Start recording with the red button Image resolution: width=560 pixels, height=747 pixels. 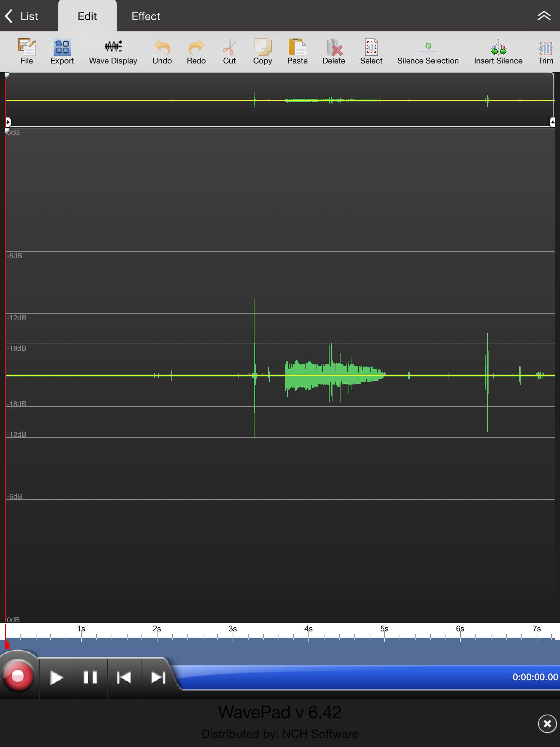coord(18,676)
